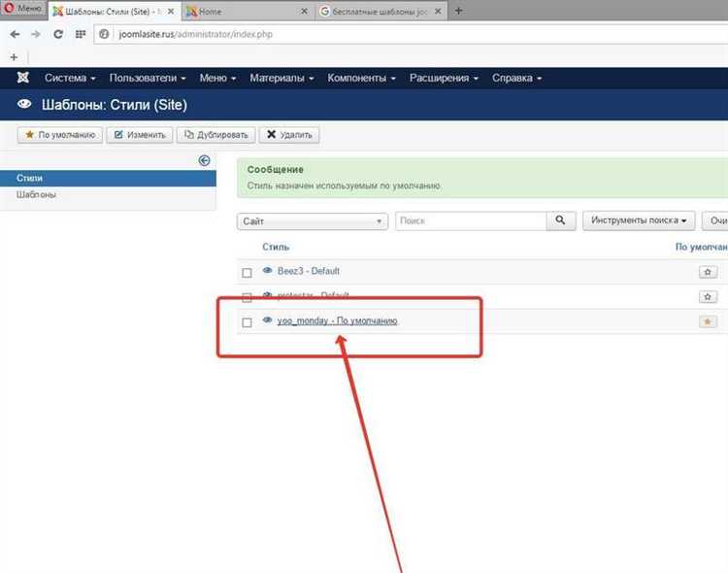Open the Сайт client dropdown

(x=313, y=221)
